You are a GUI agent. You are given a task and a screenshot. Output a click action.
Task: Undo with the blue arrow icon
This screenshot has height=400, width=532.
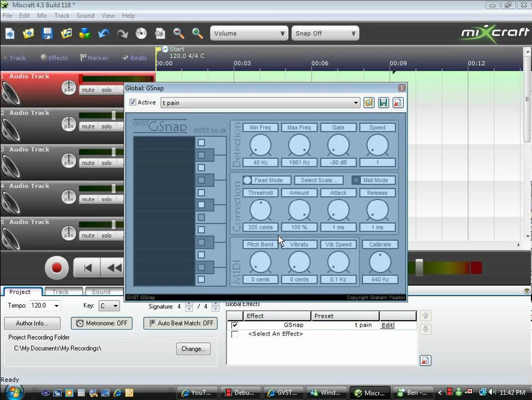click(x=104, y=34)
